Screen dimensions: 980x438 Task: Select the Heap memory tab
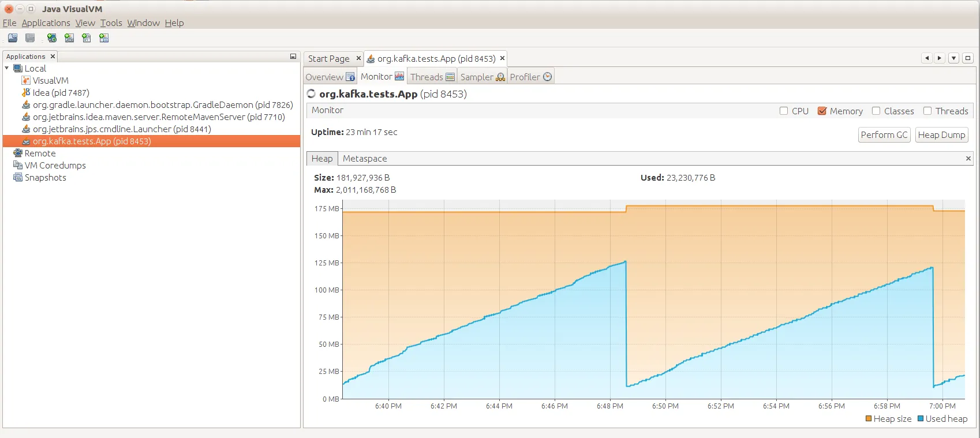tap(322, 159)
